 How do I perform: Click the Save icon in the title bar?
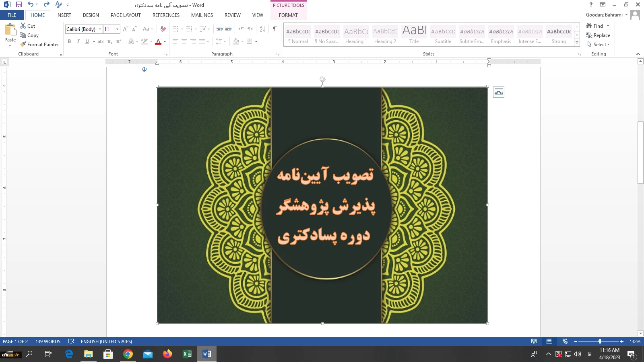tap(19, 5)
